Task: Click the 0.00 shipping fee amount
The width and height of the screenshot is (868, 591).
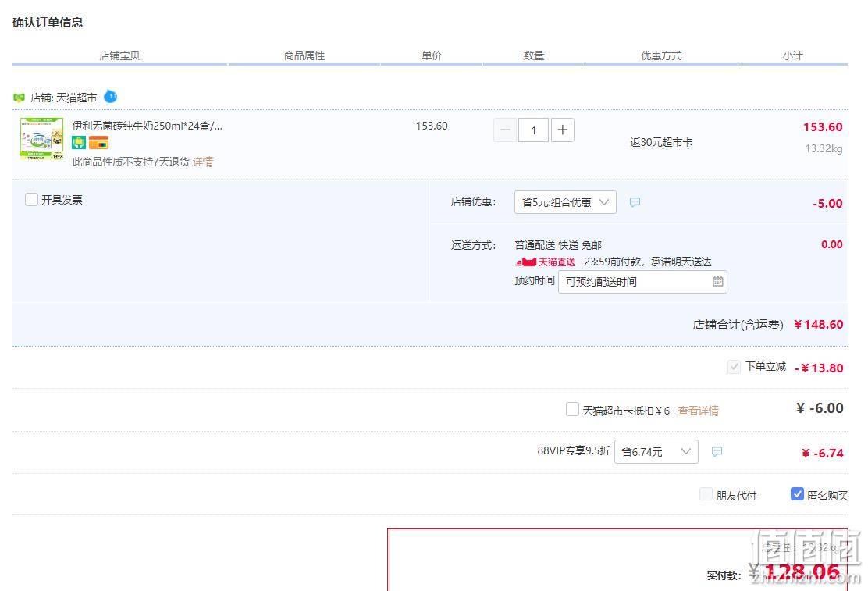Action: 831,244
